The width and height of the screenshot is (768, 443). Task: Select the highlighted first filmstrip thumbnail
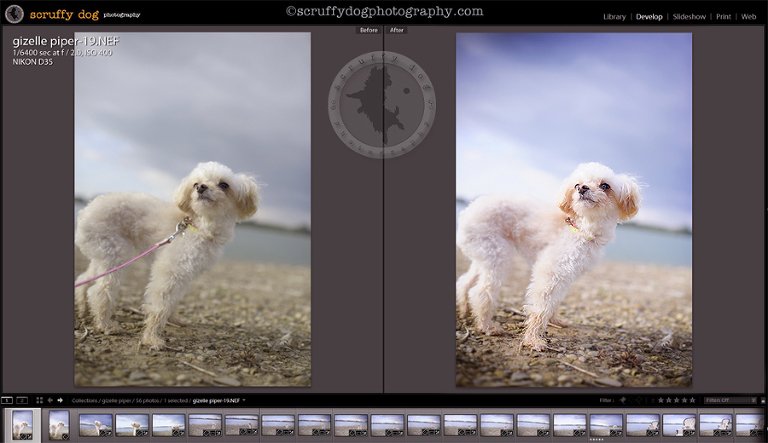coord(22,424)
